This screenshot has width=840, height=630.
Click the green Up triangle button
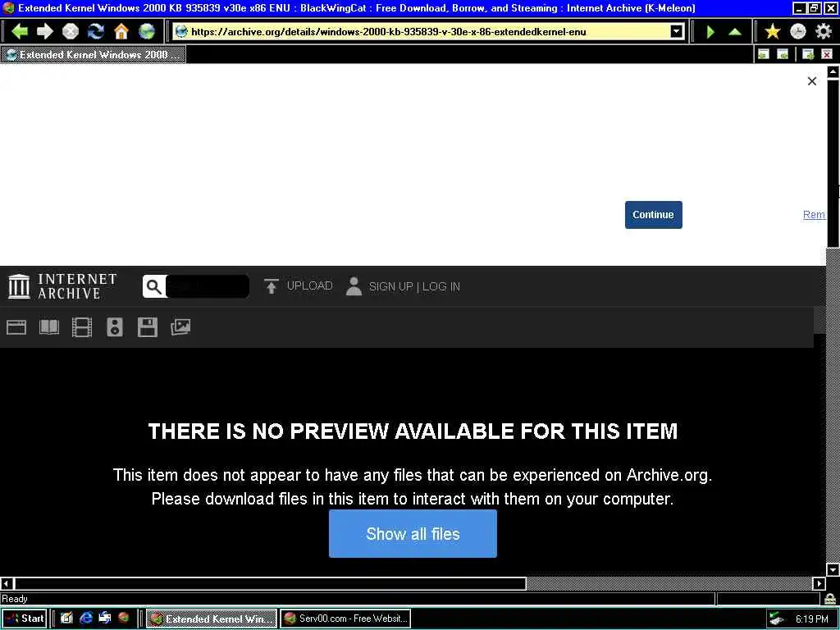735,32
